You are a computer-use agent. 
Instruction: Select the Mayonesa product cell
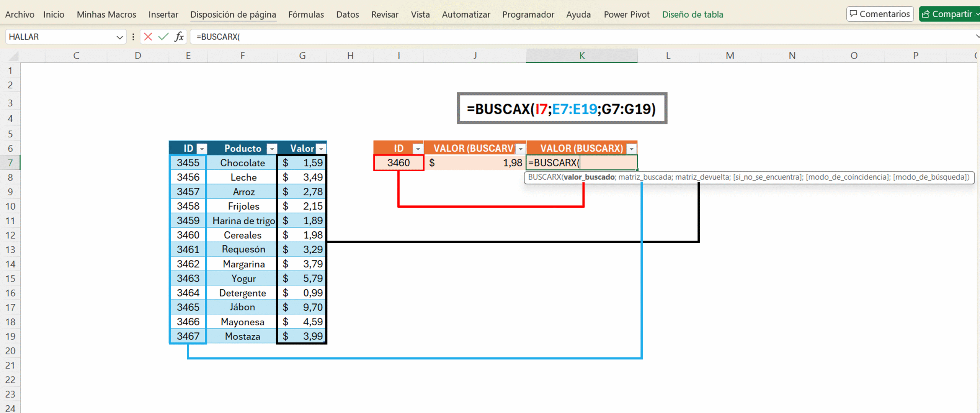242,322
